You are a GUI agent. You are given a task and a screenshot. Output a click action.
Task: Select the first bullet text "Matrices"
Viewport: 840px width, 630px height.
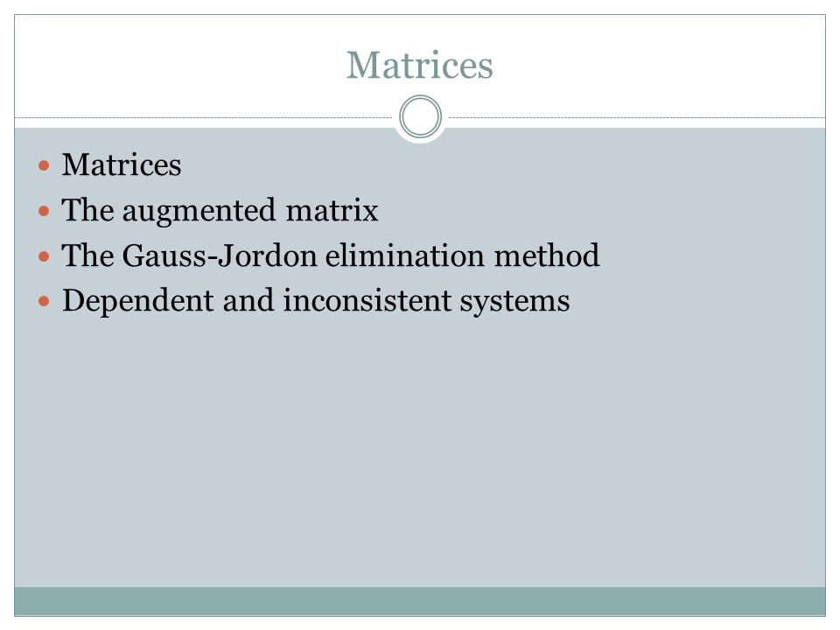click(x=122, y=164)
